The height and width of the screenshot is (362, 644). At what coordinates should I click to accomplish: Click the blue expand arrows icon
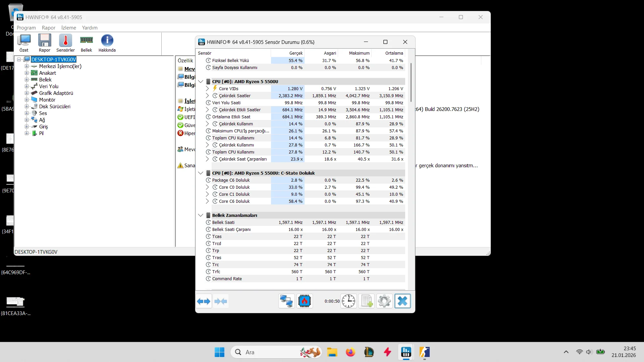(x=204, y=301)
